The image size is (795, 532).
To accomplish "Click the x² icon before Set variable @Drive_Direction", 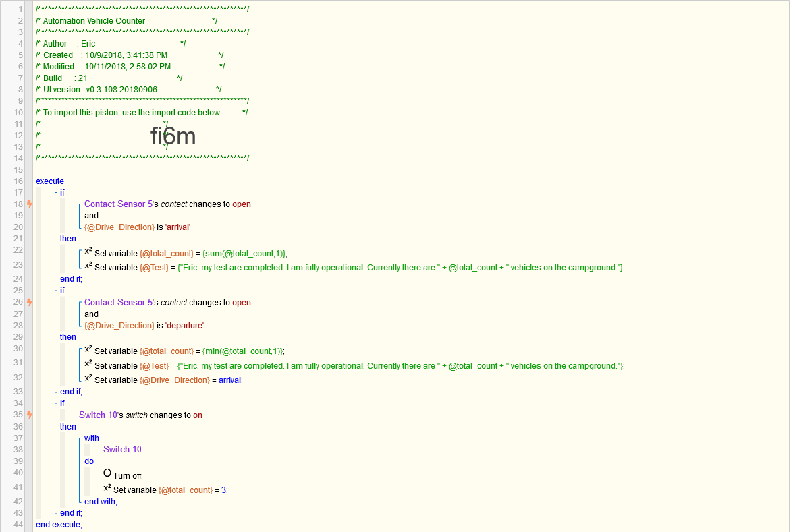I will coord(88,378).
